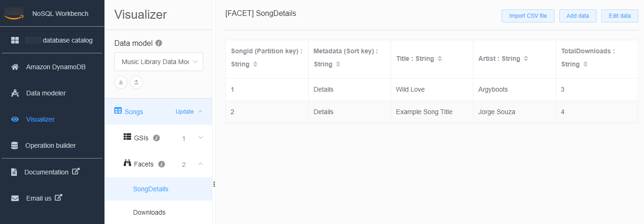The height and width of the screenshot is (224, 644).
Task: Collapse the Facets section chevron
Action: (x=200, y=164)
